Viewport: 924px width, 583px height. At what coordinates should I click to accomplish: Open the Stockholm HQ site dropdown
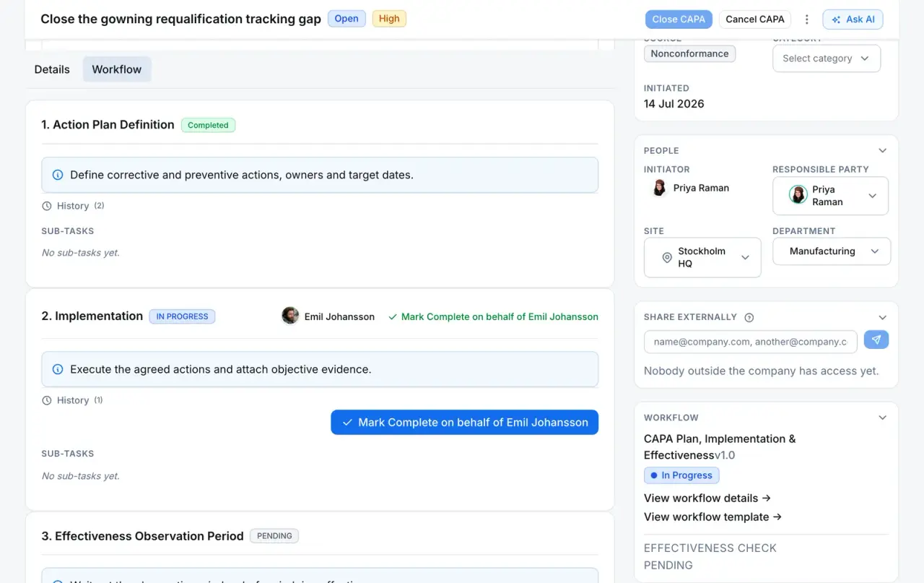pos(702,257)
